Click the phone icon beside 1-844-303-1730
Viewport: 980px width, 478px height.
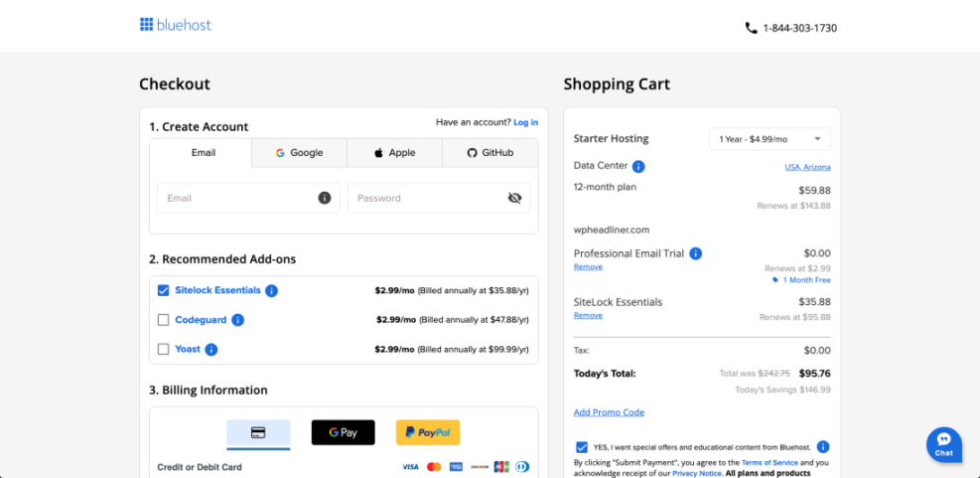click(752, 28)
